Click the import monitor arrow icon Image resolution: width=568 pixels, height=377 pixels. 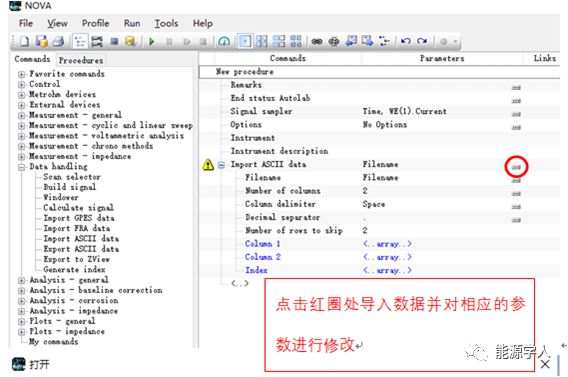point(351,41)
